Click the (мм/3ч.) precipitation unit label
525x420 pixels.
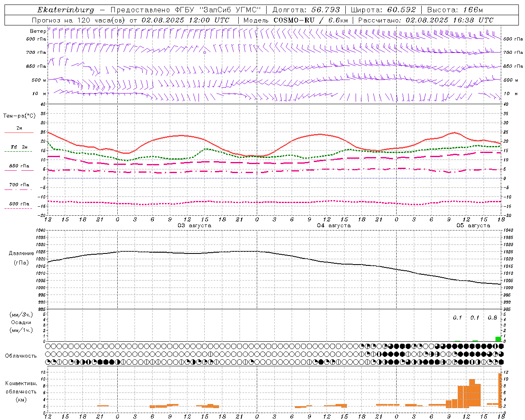coord(21,315)
